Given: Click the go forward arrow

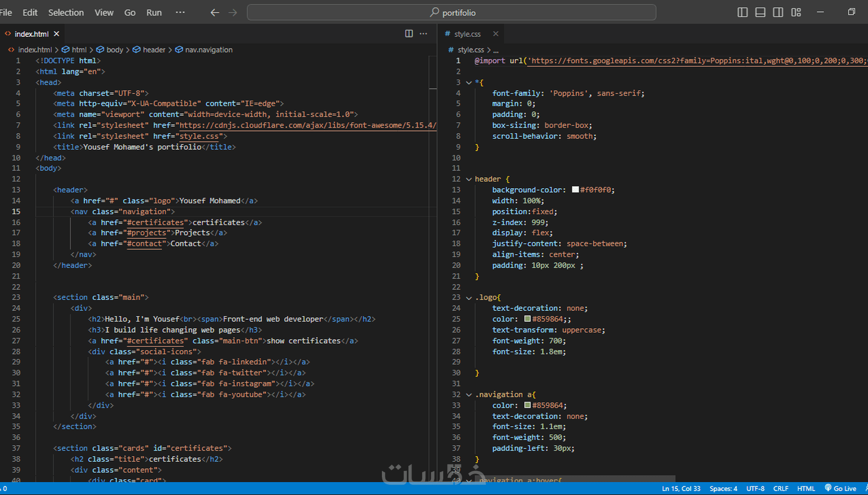Looking at the screenshot, I should [x=233, y=13].
